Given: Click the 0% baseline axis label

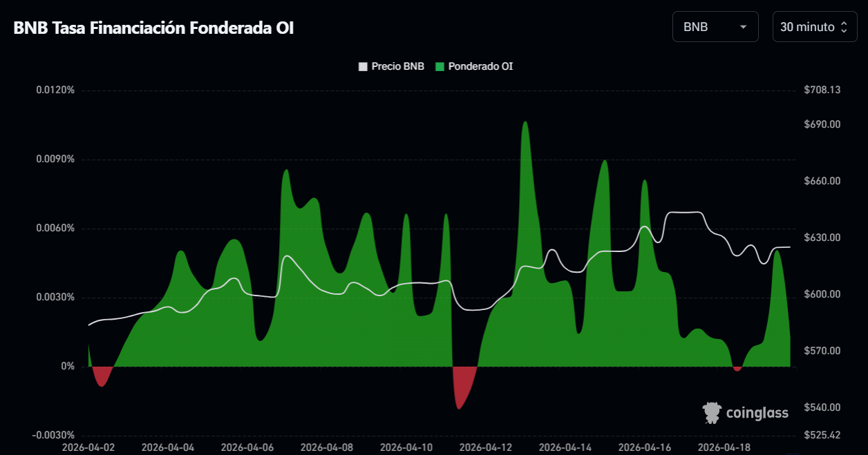Looking at the screenshot, I should 67,367.
